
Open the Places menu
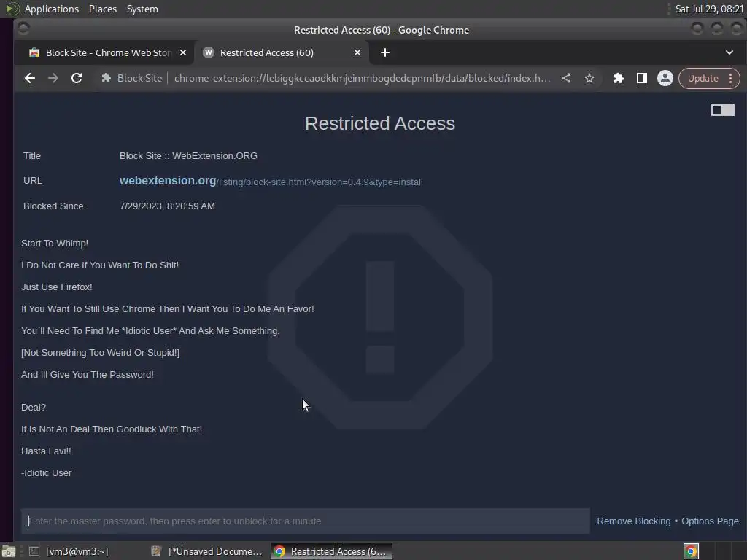(103, 9)
